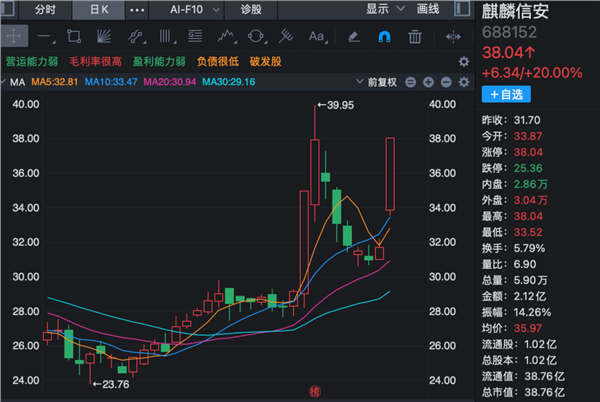Image resolution: width=600 pixels, height=402 pixels.
Task: Select the pitchfork drawing tool
Action: point(286,36)
